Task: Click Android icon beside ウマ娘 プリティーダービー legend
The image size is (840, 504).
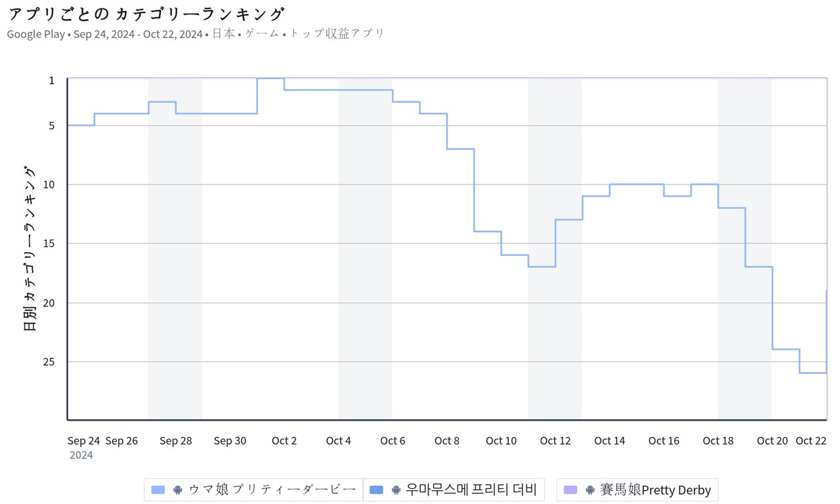Action: 177,490
